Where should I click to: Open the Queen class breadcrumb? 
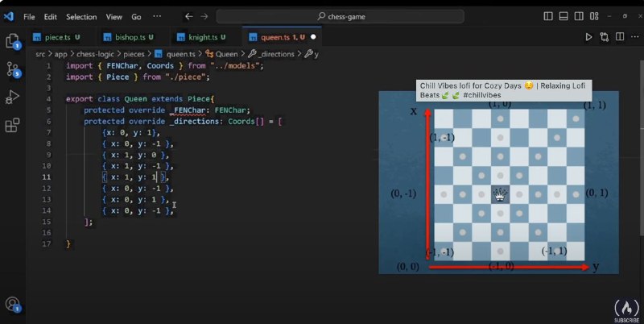[222, 54]
